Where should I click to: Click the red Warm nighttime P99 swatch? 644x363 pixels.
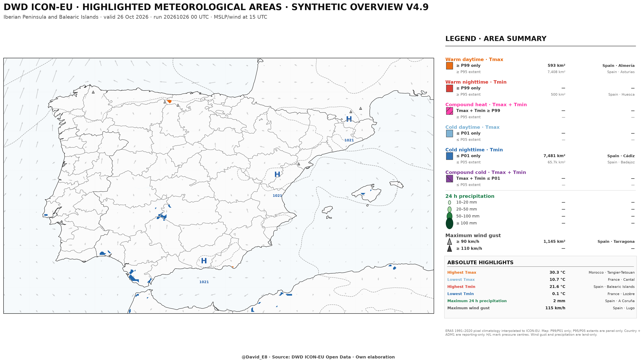449,88
